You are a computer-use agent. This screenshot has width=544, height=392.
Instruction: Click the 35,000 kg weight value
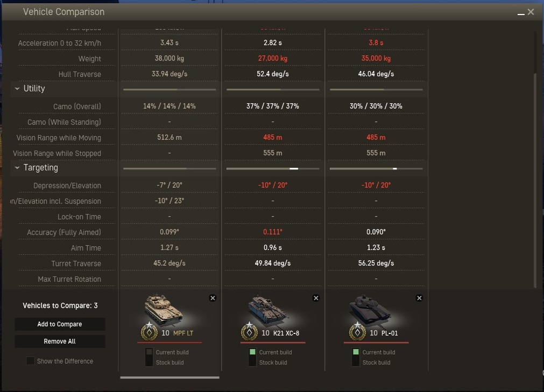click(x=376, y=58)
